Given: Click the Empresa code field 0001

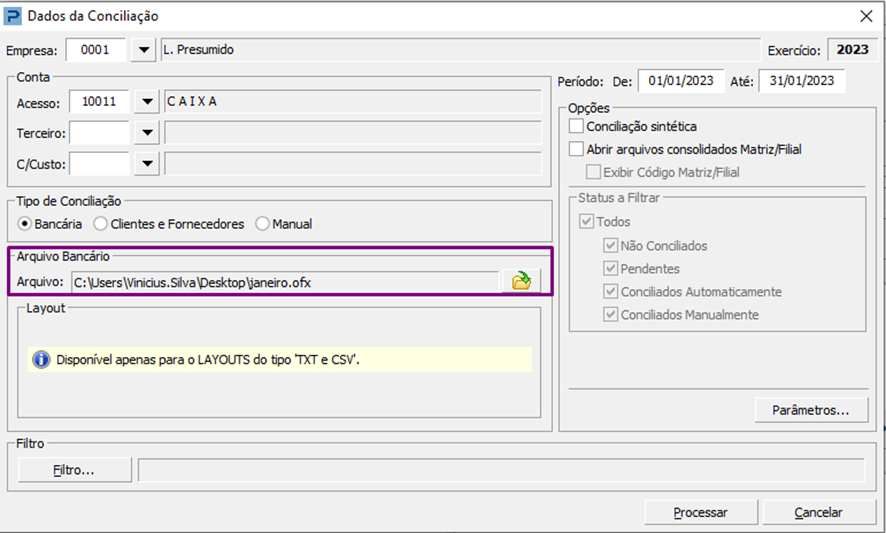Looking at the screenshot, I should click(x=95, y=50).
